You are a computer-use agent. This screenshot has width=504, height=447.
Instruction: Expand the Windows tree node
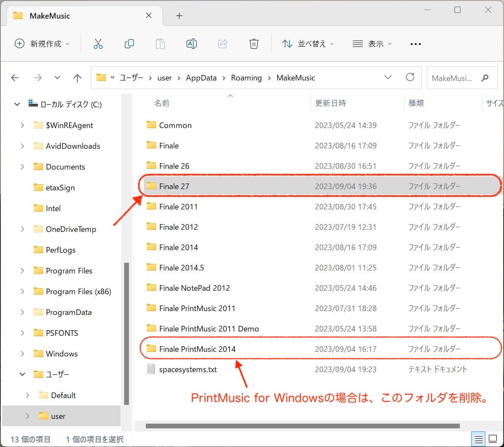22,354
